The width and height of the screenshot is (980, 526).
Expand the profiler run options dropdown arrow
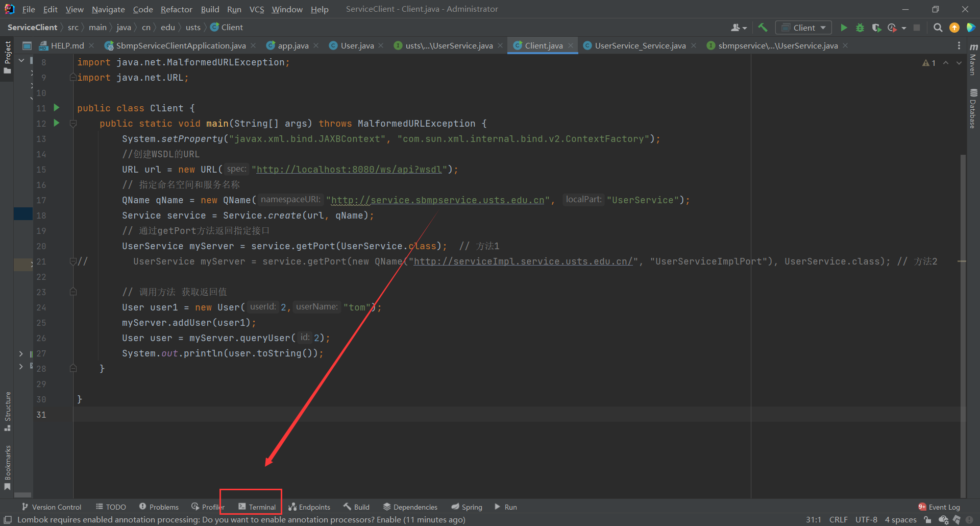tap(904, 28)
